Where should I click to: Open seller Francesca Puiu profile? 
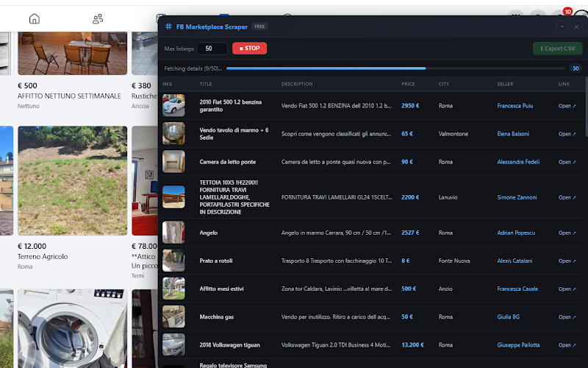point(515,106)
